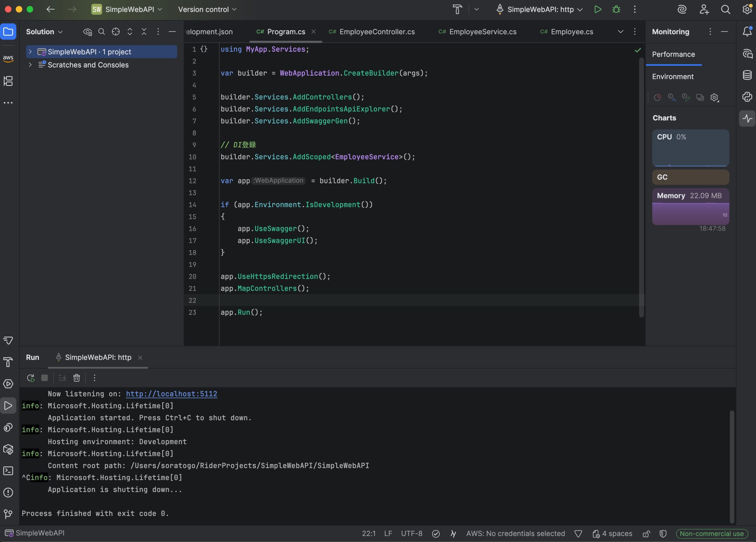Click the Run green play button
The width and height of the screenshot is (756, 542).
598,9
